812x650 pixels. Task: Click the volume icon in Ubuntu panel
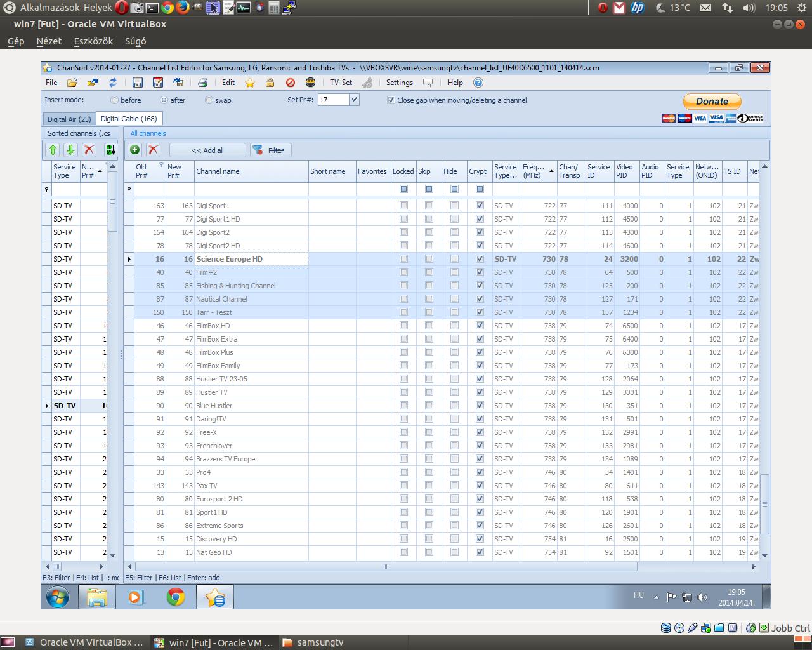point(749,8)
